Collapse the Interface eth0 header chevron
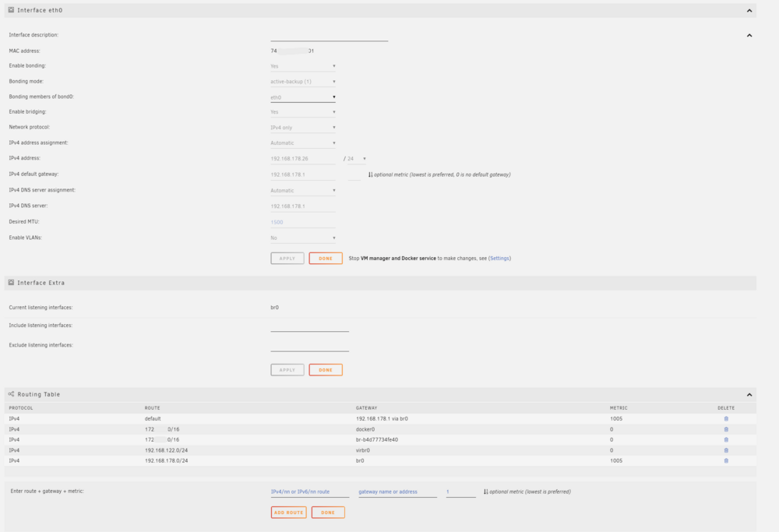This screenshot has height=532, width=779. (749, 10)
